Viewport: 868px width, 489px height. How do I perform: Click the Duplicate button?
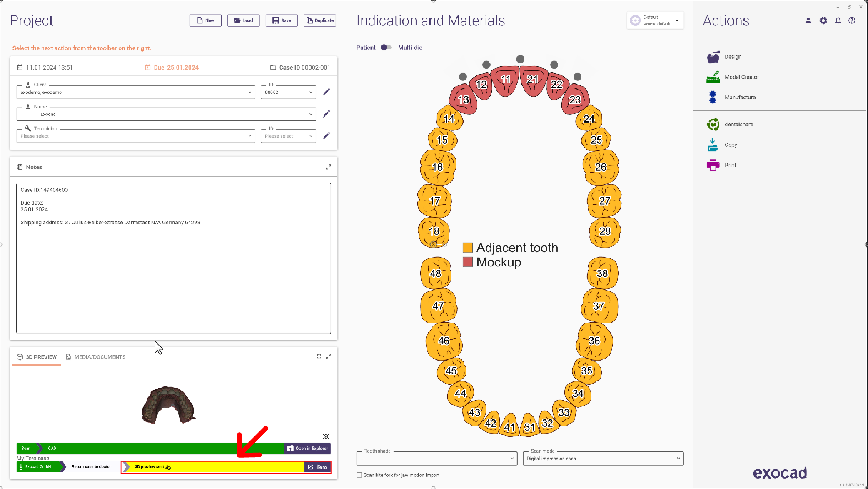click(x=320, y=20)
